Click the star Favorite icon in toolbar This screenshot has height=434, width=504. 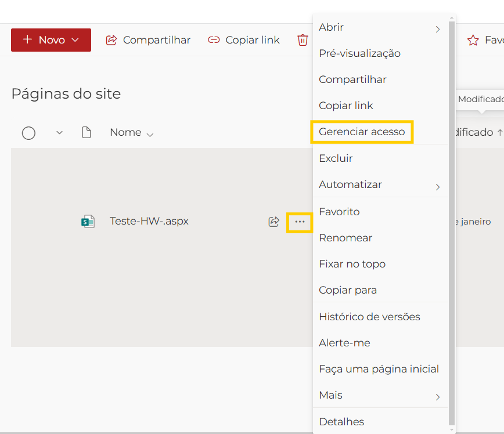point(473,40)
